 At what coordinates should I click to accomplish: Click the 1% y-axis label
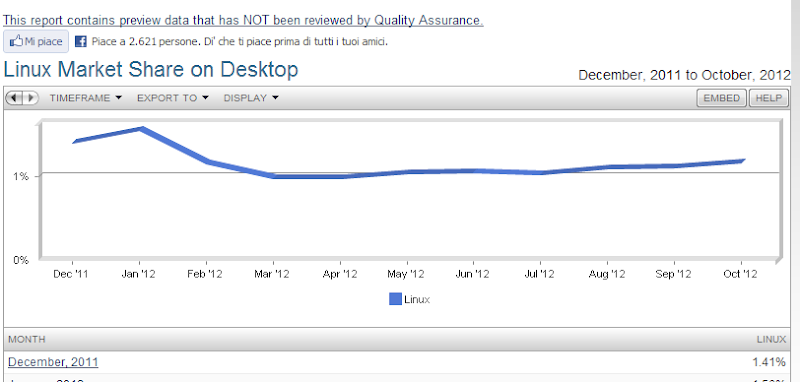pyautogui.click(x=21, y=176)
